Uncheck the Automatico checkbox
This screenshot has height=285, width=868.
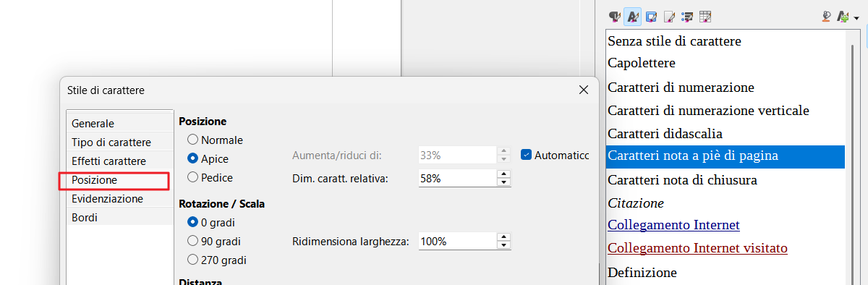click(x=527, y=155)
